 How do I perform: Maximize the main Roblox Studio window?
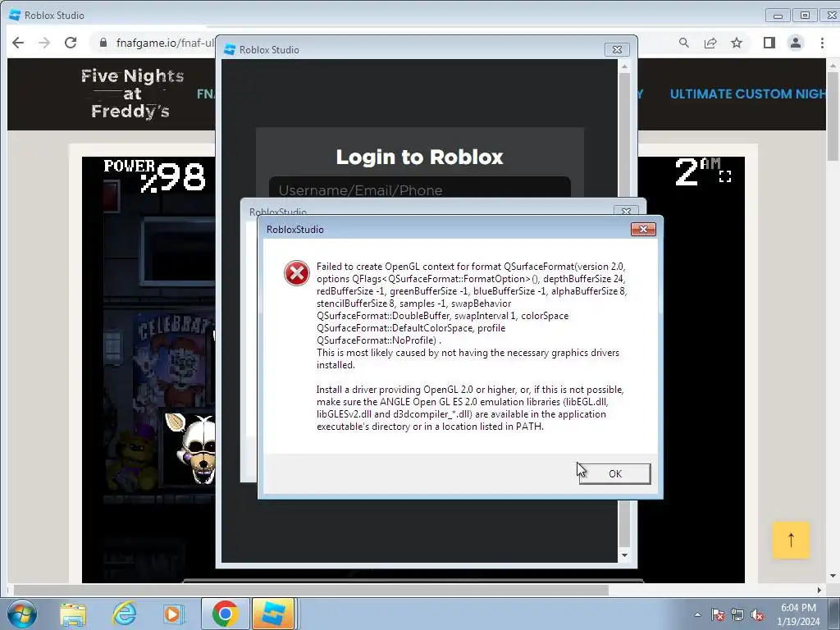tap(805, 15)
